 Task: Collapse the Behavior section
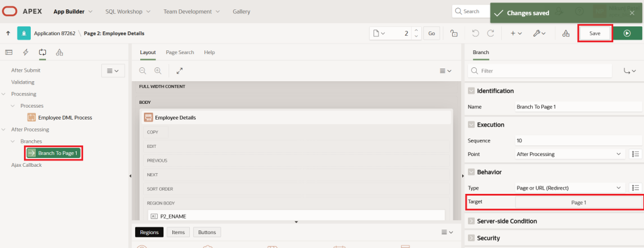471,172
